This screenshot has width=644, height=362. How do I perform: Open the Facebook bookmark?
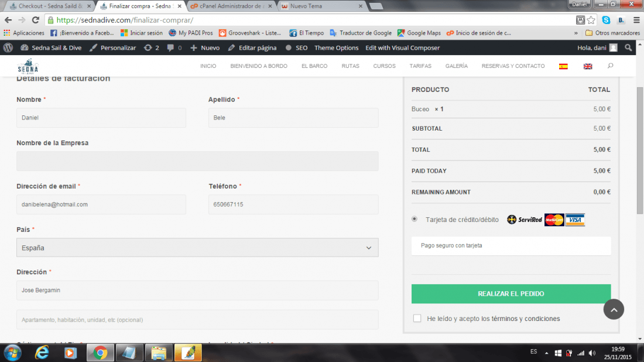[82, 33]
